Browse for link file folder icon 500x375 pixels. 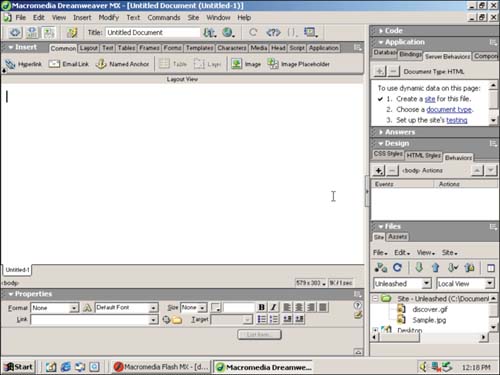coord(177,320)
